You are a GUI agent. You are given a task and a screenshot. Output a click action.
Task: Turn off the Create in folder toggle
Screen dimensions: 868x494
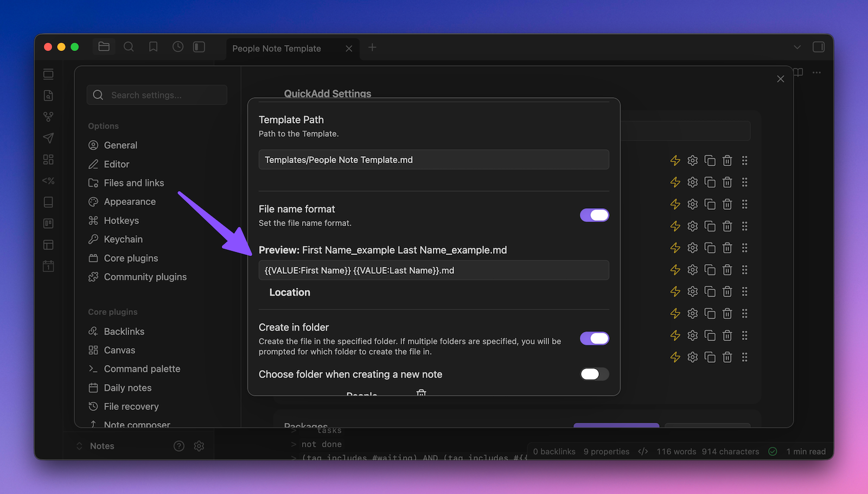594,338
